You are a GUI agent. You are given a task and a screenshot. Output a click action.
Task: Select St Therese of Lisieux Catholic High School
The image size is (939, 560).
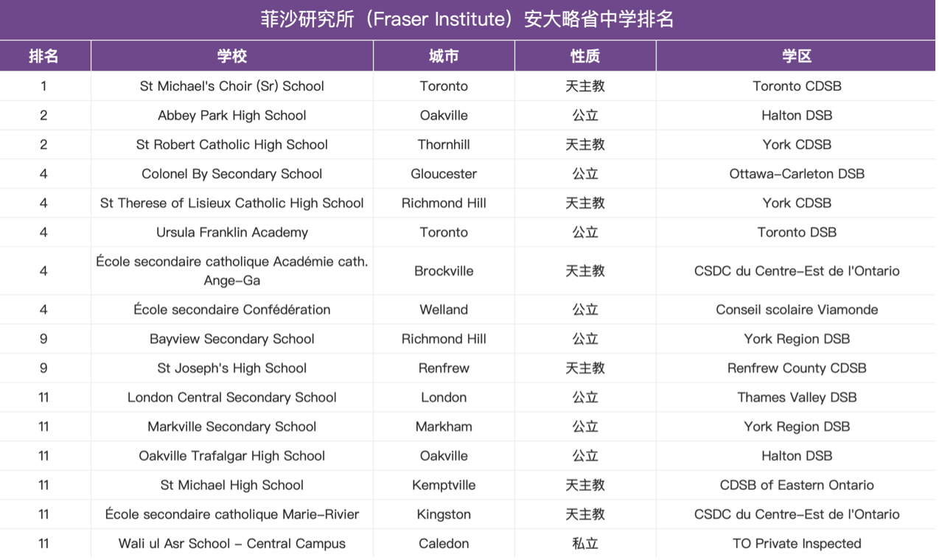[232, 203]
